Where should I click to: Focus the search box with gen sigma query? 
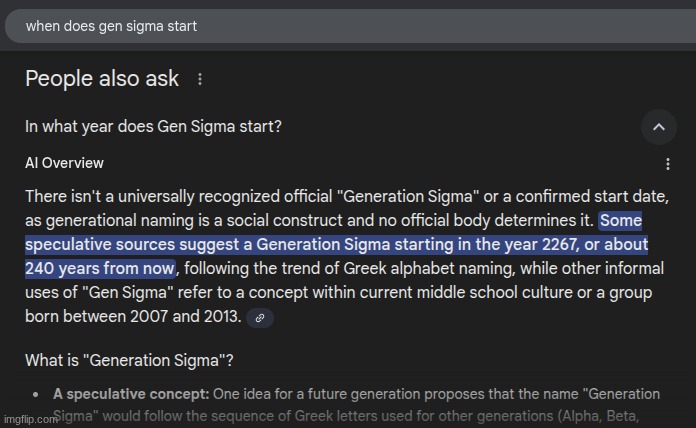coord(350,26)
